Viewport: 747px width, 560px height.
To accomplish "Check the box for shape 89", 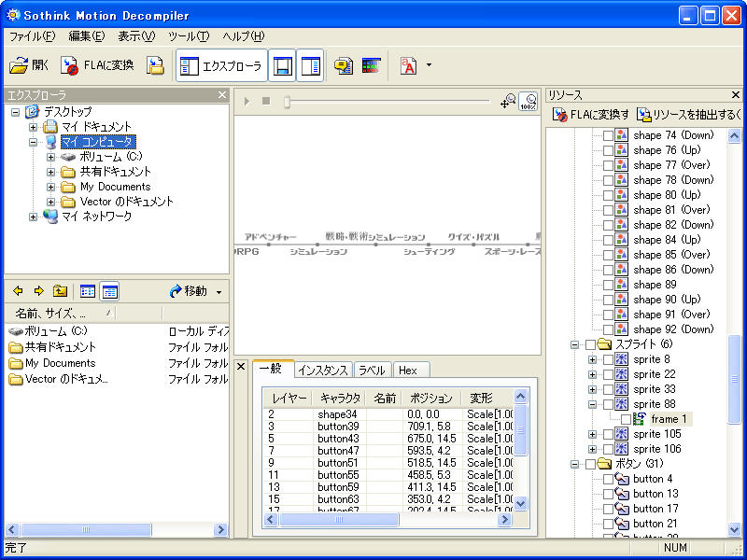I will coord(608,285).
